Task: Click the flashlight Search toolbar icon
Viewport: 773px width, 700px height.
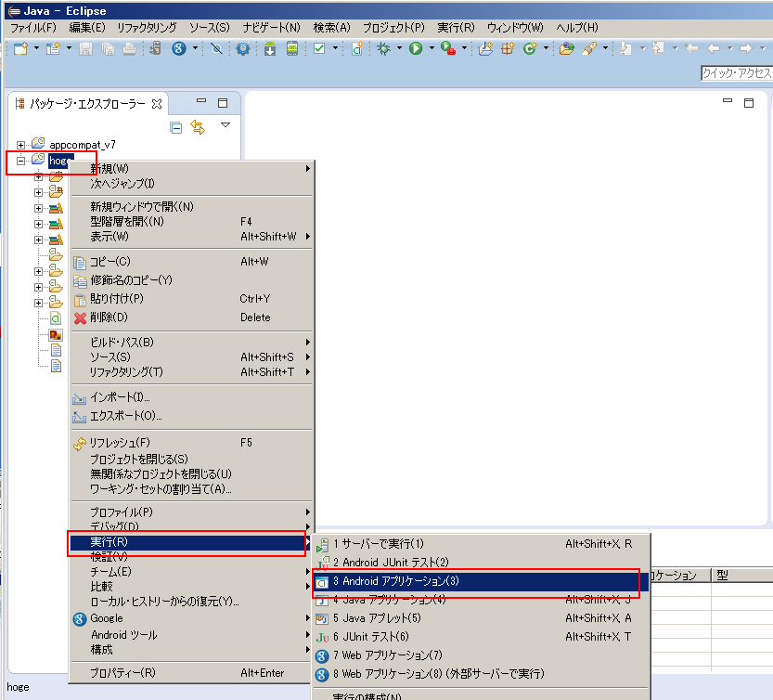Action: [589, 48]
